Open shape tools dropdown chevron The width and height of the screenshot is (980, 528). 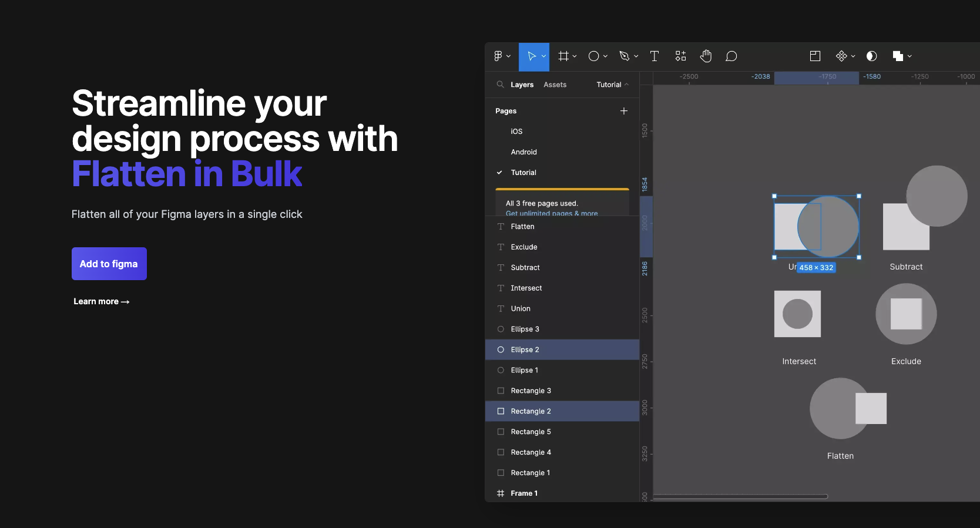tap(605, 56)
